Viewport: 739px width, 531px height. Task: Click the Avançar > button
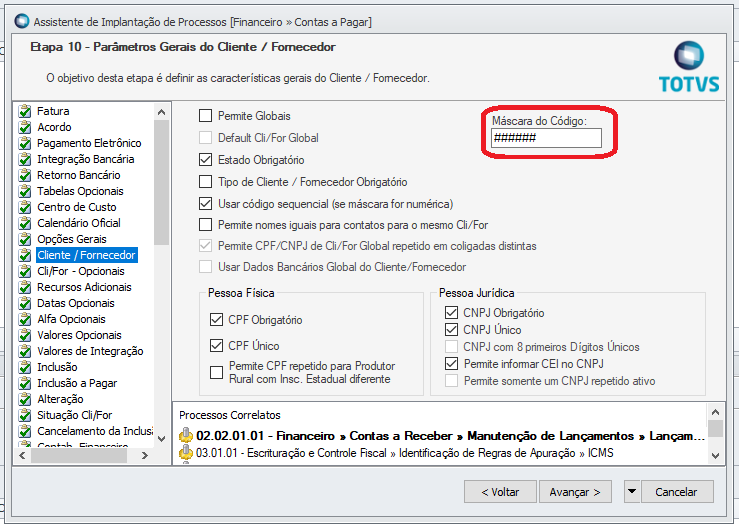pos(575,492)
